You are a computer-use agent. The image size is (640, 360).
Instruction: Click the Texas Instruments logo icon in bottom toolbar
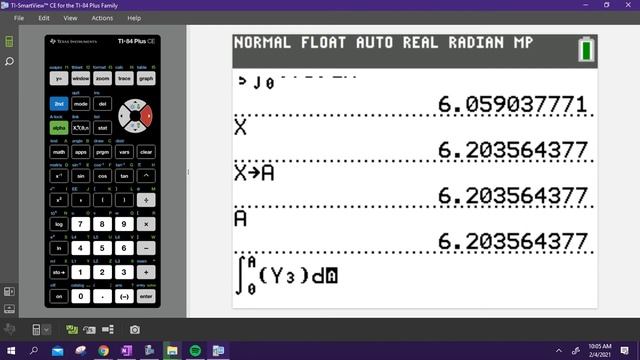pos(9,329)
